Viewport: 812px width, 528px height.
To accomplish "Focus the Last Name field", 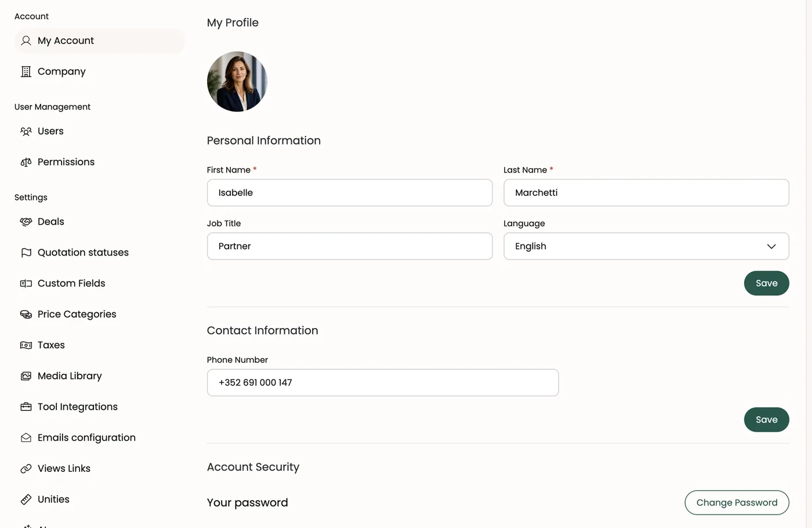I will point(646,192).
